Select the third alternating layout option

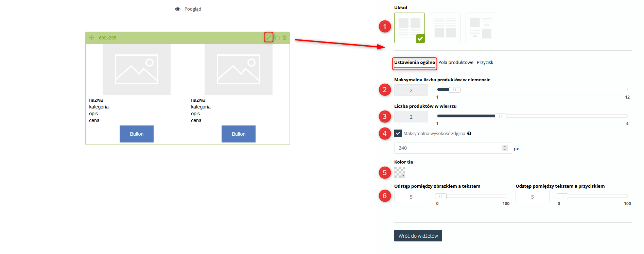tap(481, 28)
